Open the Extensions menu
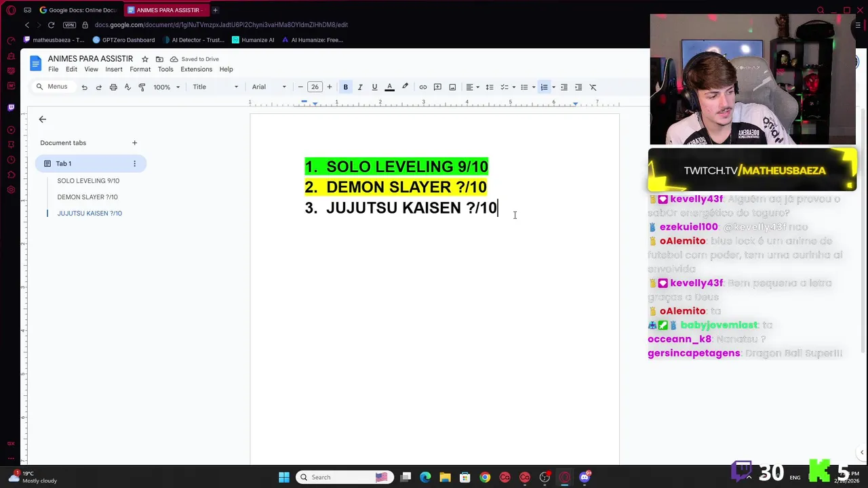868x488 pixels. click(197, 69)
